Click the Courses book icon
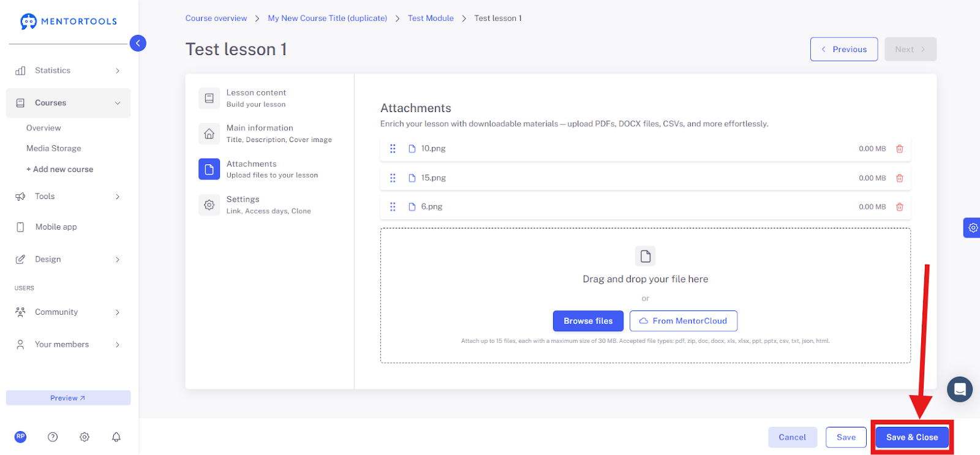The image size is (980, 455). pos(20,103)
